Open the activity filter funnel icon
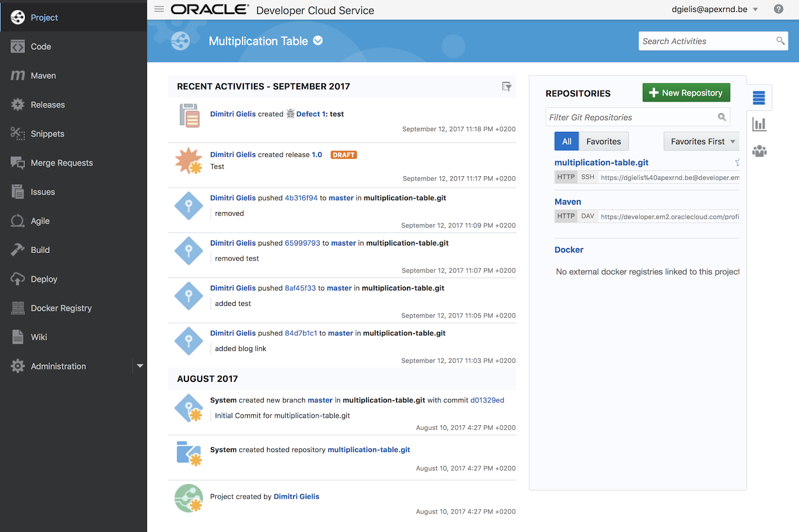 coord(506,86)
